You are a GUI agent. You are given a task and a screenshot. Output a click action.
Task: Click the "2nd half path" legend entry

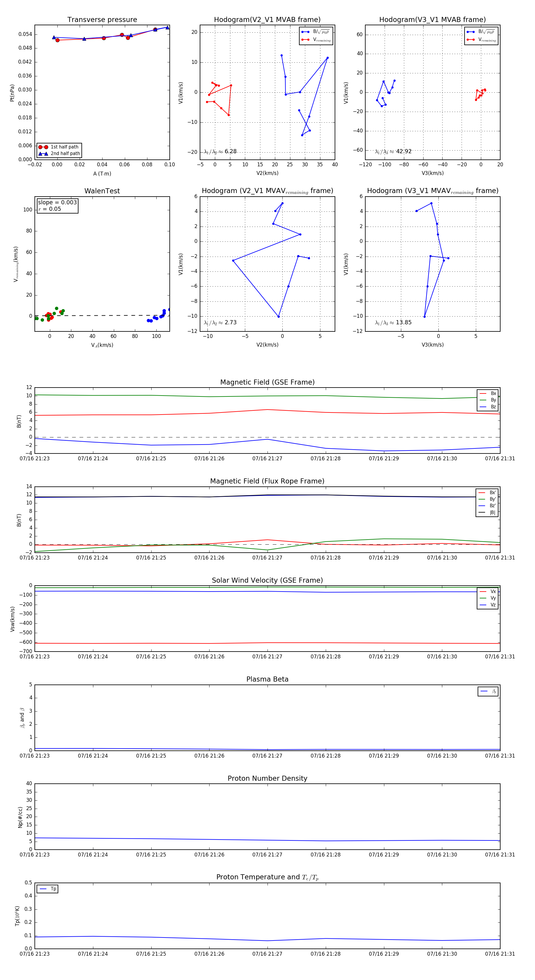click(x=59, y=154)
